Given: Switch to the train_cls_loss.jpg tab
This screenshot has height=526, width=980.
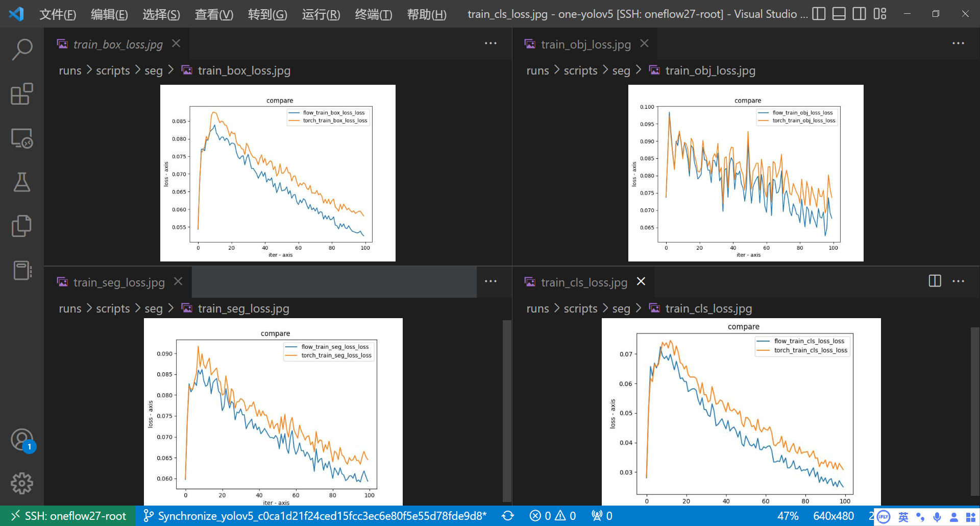Looking at the screenshot, I should [x=583, y=282].
